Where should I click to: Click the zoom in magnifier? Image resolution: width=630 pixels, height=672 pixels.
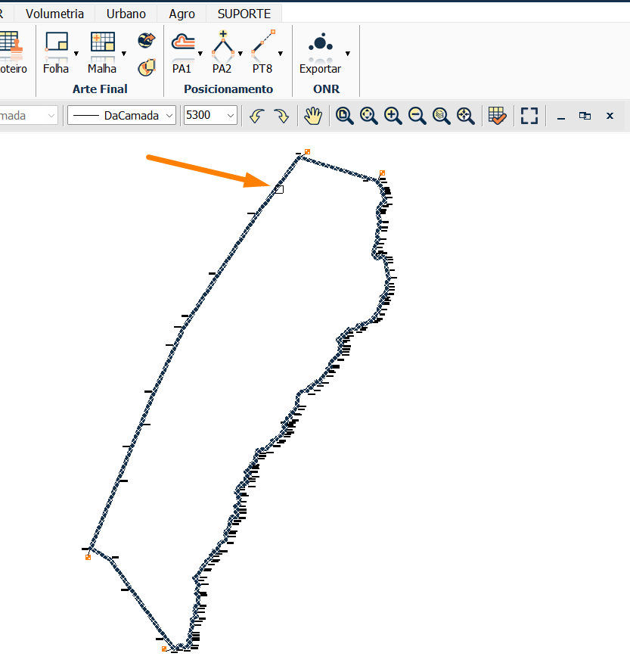pos(393,116)
